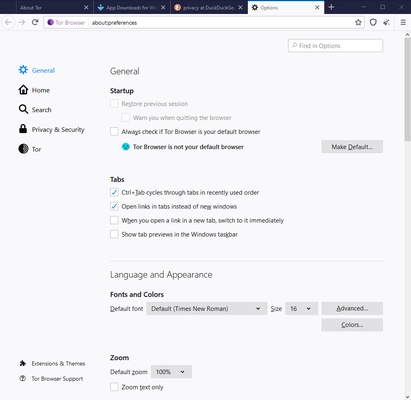Click the Make Default button
The height and width of the screenshot is (400, 411).
(352, 147)
